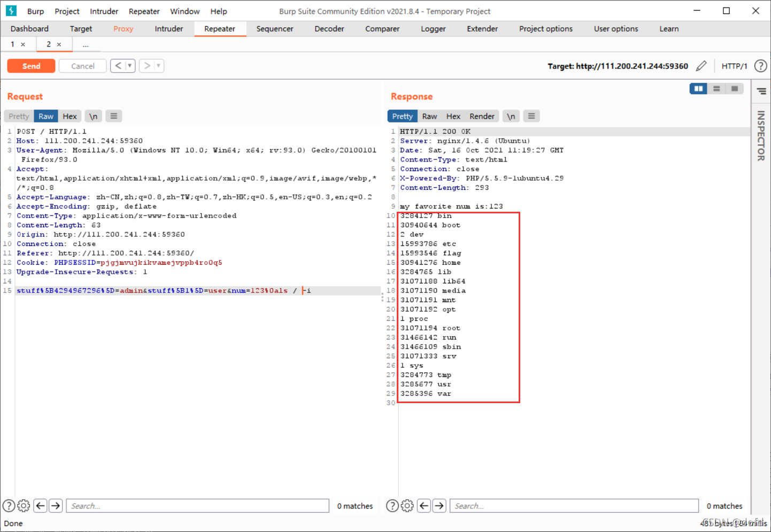The image size is (771, 532).
Task: Switch Response view to Pretty
Action: [403, 116]
